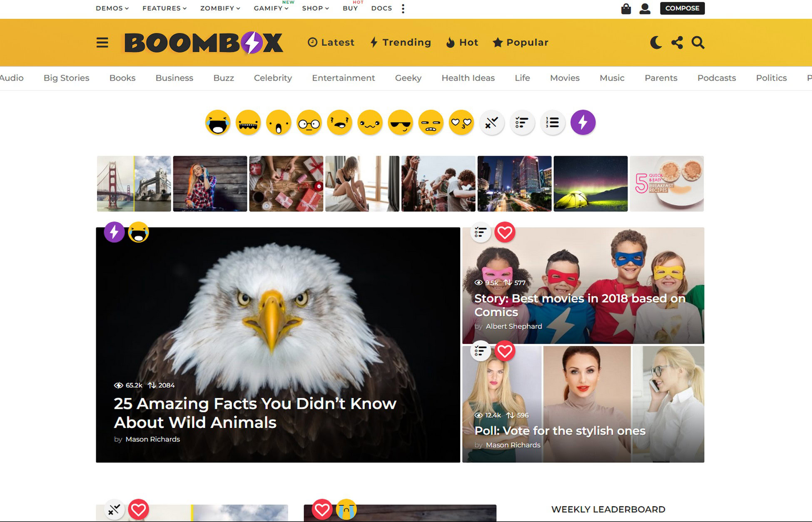Click the share network icon
The height and width of the screenshot is (522, 812).
[x=677, y=42]
